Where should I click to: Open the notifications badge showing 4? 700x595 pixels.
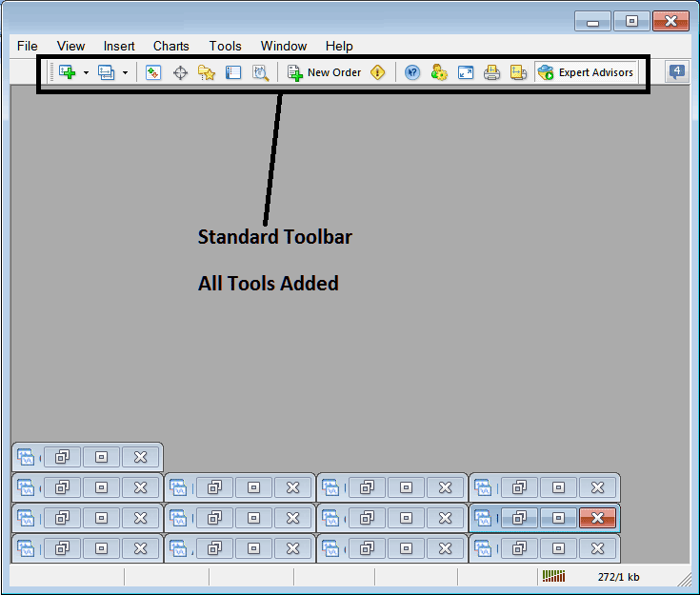pyautogui.click(x=677, y=71)
